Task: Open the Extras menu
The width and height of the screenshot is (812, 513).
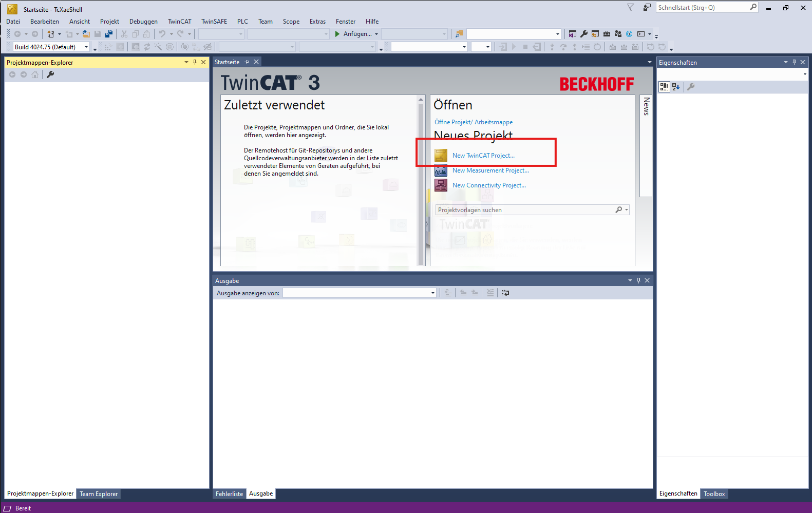Action: pyautogui.click(x=317, y=22)
